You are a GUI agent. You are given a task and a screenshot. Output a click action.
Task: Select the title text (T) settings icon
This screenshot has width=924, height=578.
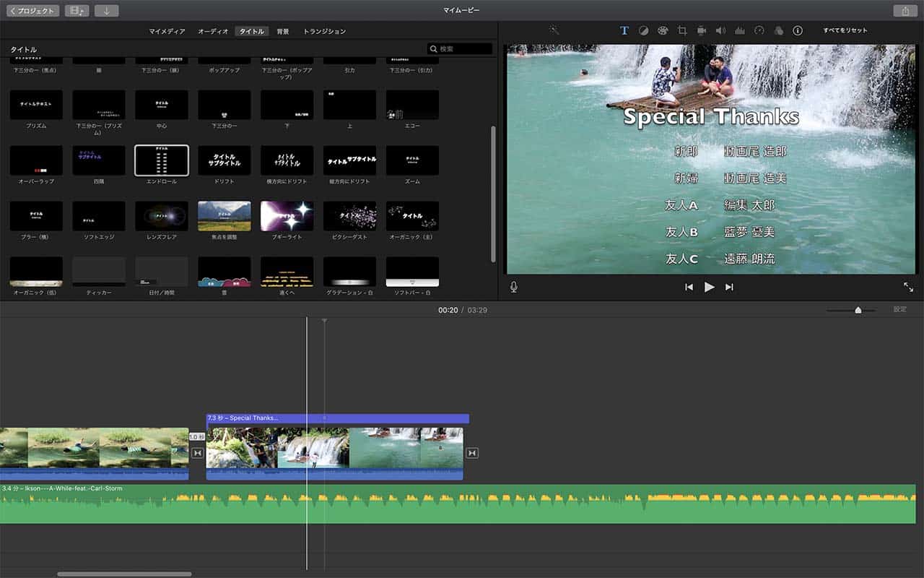coord(624,30)
